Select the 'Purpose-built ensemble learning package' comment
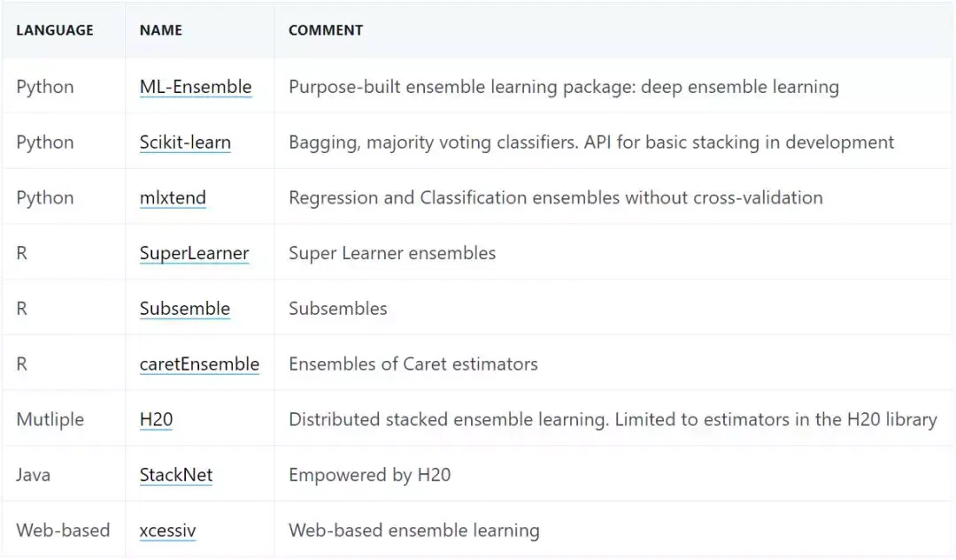956x560 pixels. pyautogui.click(x=563, y=87)
